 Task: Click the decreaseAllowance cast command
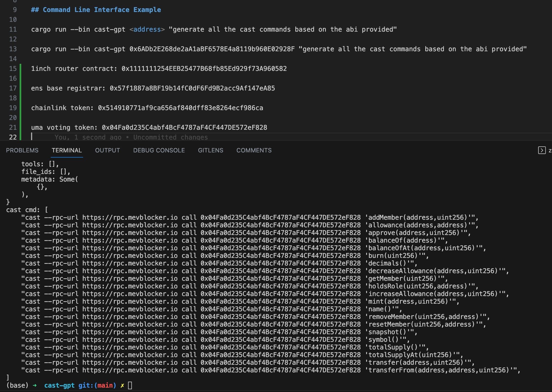pyautogui.click(x=265, y=271)
